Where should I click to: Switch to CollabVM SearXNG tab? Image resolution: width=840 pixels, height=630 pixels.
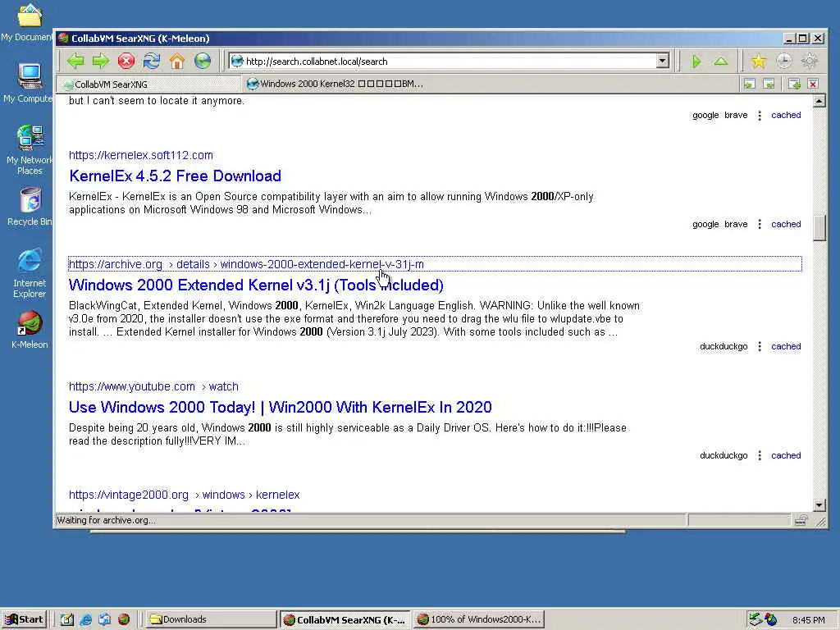pos(148,84)
